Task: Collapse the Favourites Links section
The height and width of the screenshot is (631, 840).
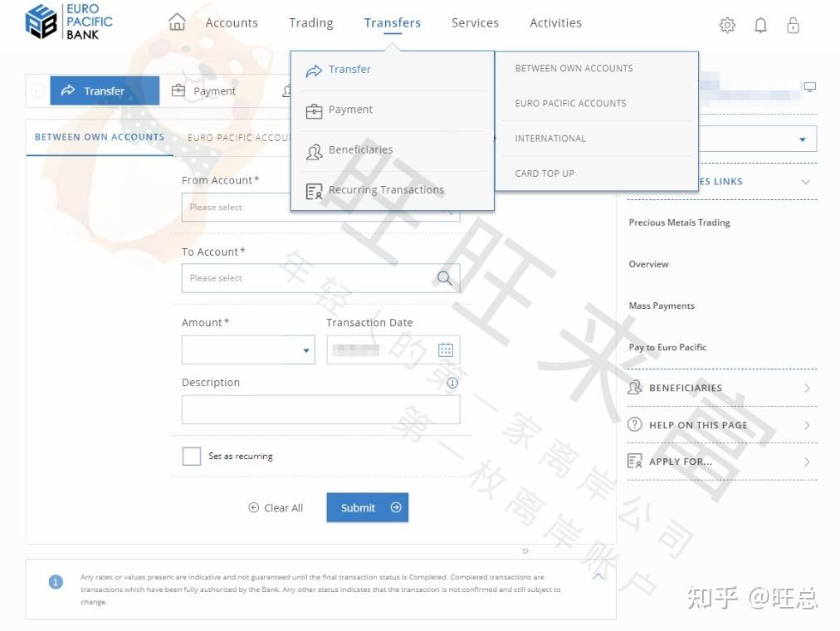Action: (805, 182)
